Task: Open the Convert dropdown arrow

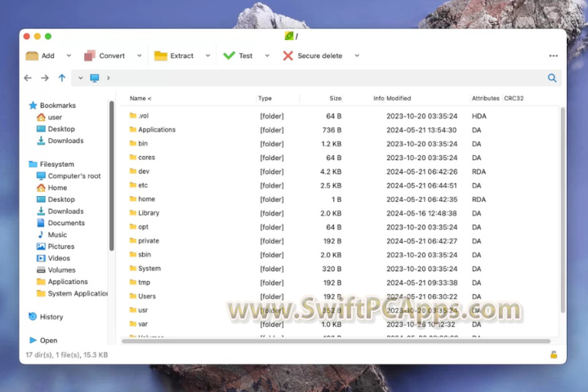Action: 139,56
